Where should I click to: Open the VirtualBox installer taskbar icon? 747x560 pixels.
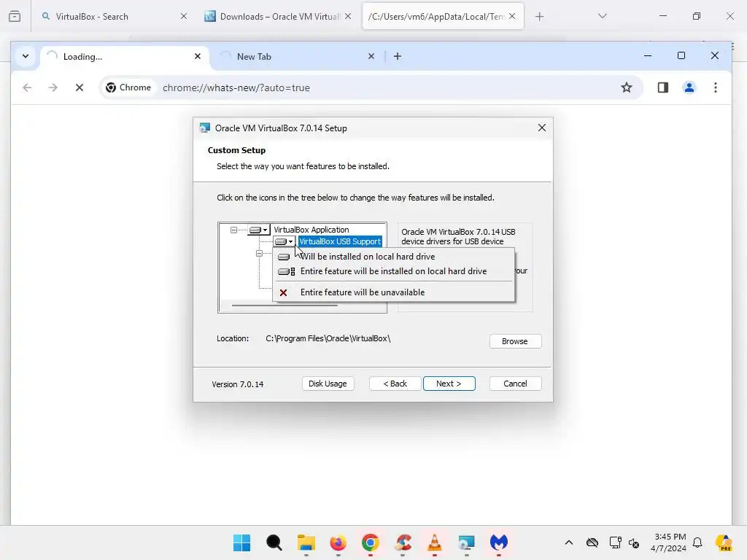click(x=466, y=542)
